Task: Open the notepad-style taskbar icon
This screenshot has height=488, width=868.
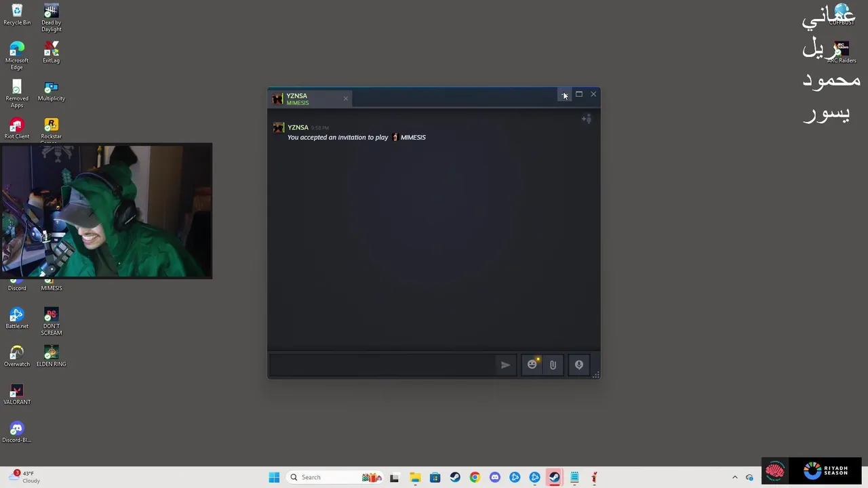Action: tap(574, 477)
